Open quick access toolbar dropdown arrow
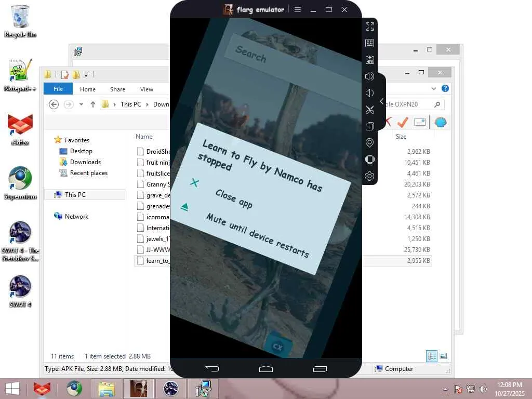The width and height of the screenshot is (532, 399). [x=86, y=75]
